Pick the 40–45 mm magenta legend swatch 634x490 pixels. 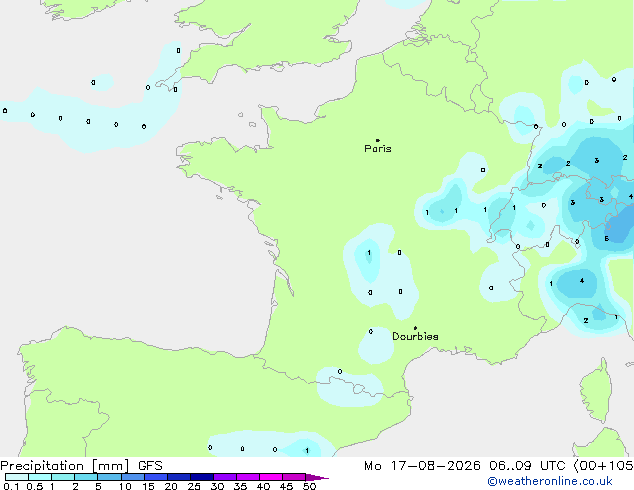coord(271,477)
